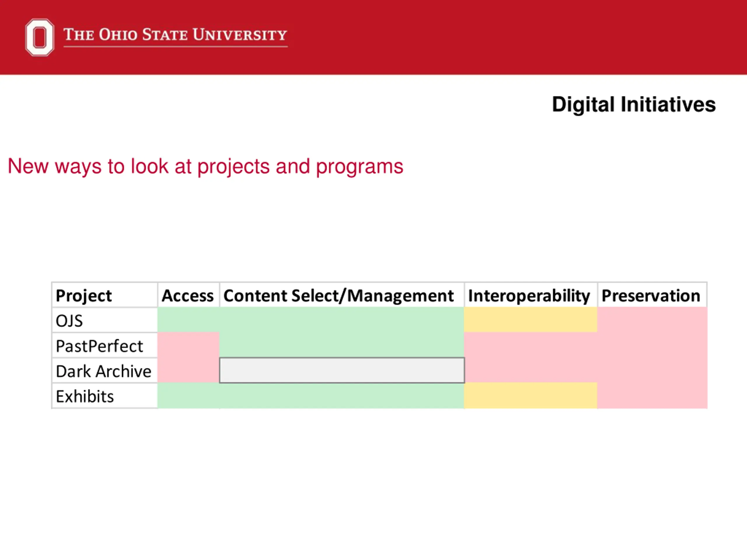
Task: Click the yellow OJS Interoperability cell
Action: point(531,320)
